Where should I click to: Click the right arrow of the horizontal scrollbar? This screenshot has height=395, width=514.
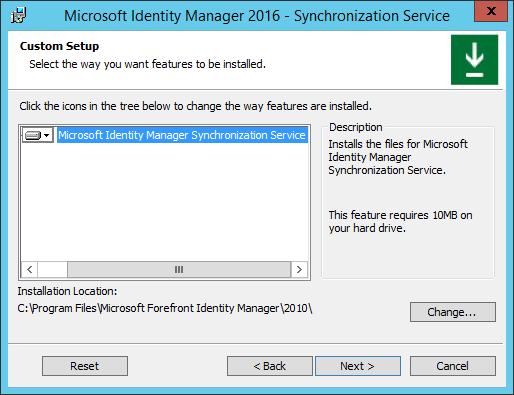coord(299,269)
